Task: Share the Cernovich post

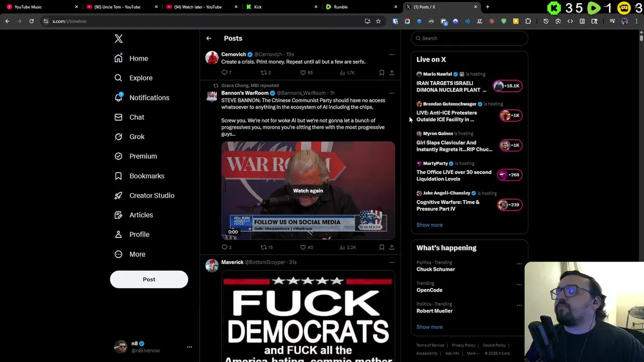Action: click(x=392, y=73)
